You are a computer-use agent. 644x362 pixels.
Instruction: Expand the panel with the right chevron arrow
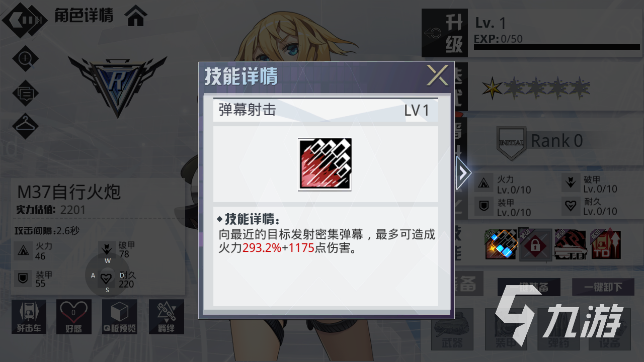click(x=463, y=173)
